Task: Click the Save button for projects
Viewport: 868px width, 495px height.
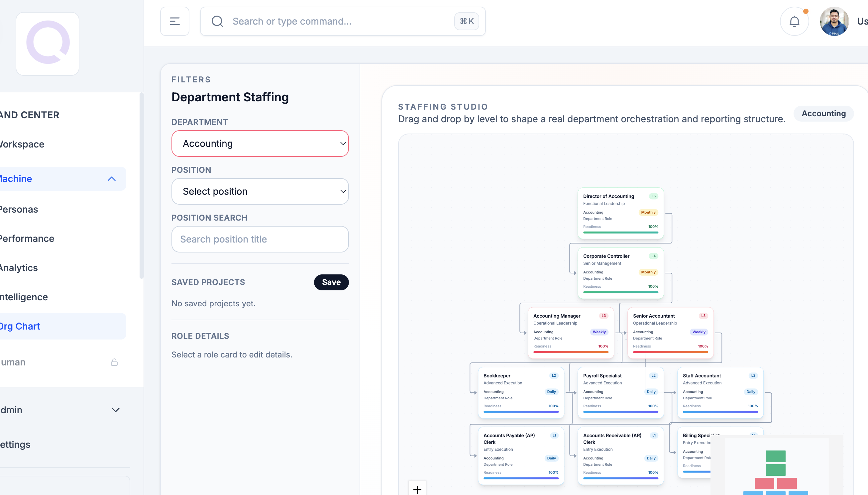Action: pyautogui.click(x=331, y=282)
